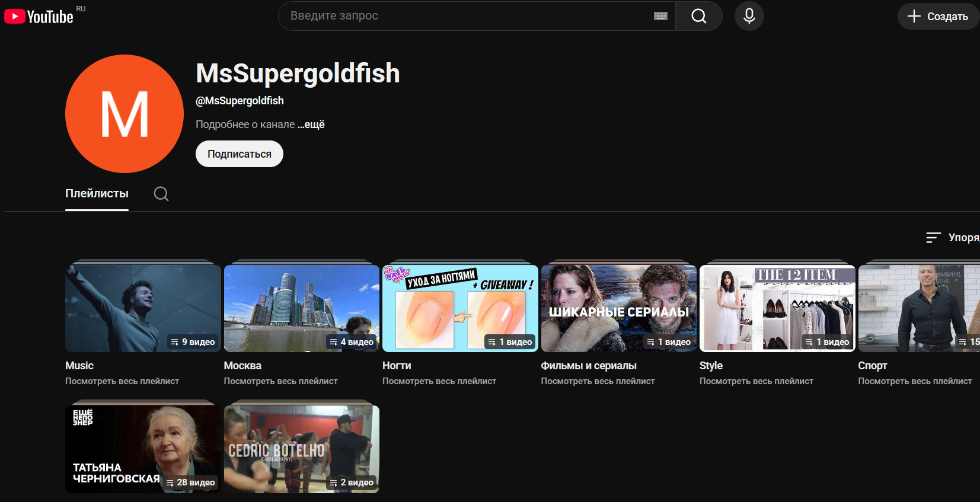The image size is (980, 502).
Task: Click the orange M channel avatar
Action: 125,114
